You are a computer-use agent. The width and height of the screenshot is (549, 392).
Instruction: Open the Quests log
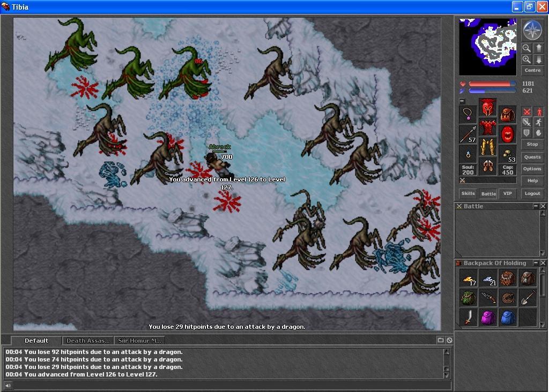532,157
